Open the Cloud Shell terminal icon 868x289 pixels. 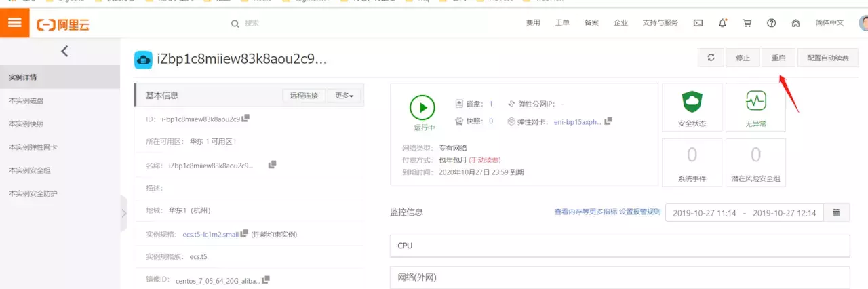[x=698, y=23]
